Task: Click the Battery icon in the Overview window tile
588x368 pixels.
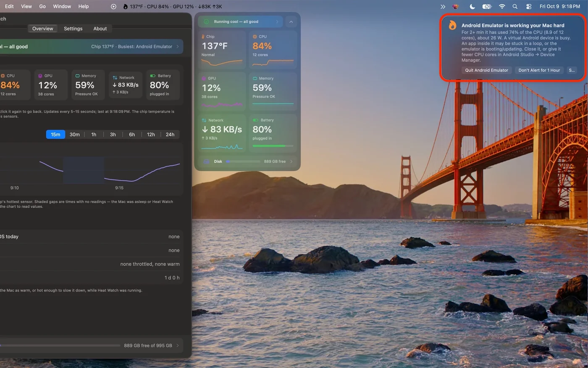Action: click(152, 76)
